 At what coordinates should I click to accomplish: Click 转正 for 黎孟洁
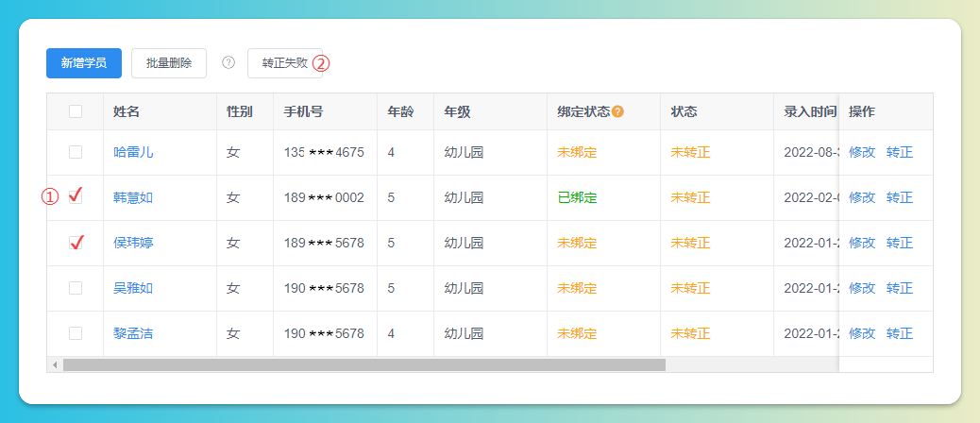pos(900,333)
